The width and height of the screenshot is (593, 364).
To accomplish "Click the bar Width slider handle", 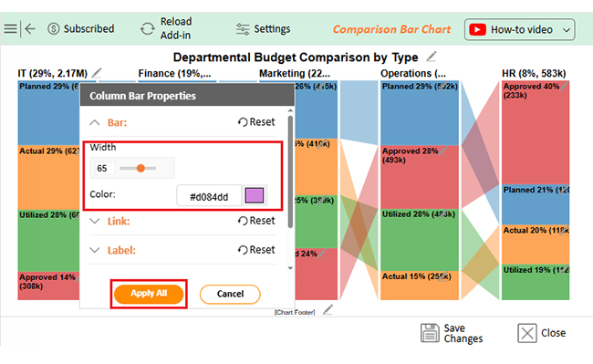I will 140,168.
